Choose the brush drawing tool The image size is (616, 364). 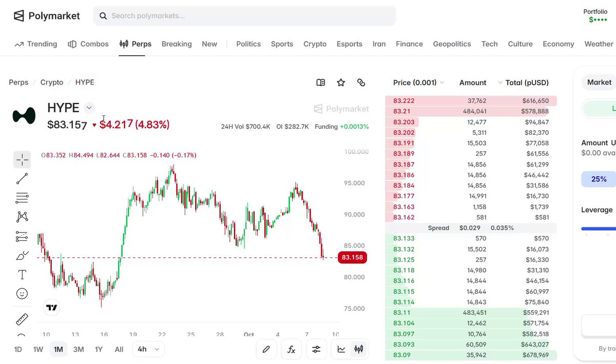[22, 255]
